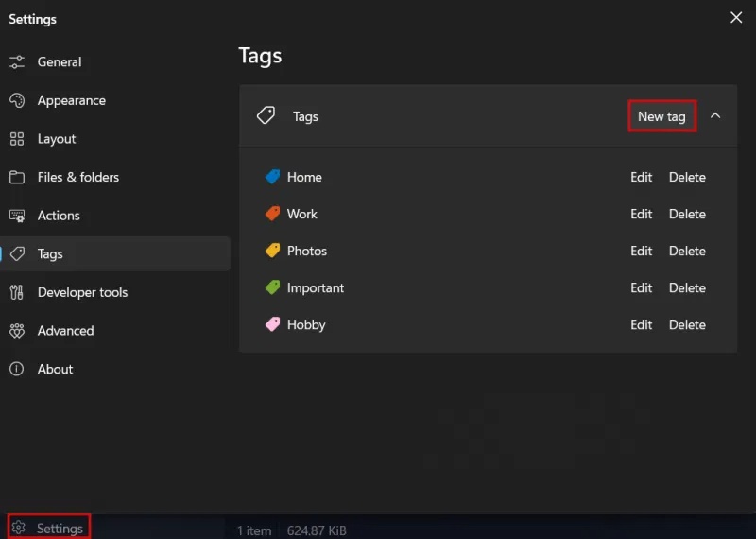Go to Files & folders settings

coord(114,177)
